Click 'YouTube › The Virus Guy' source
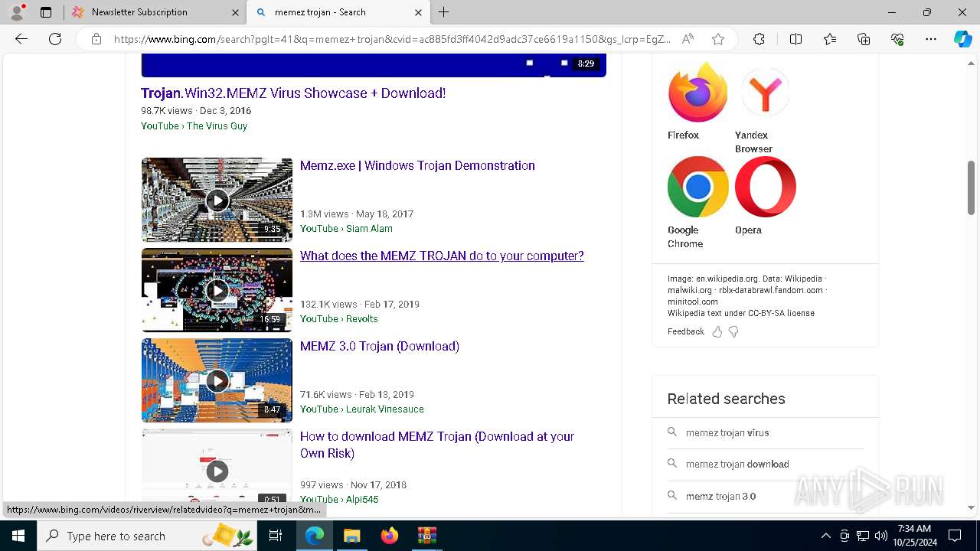 pyautogui.click(x=194, y=126)
